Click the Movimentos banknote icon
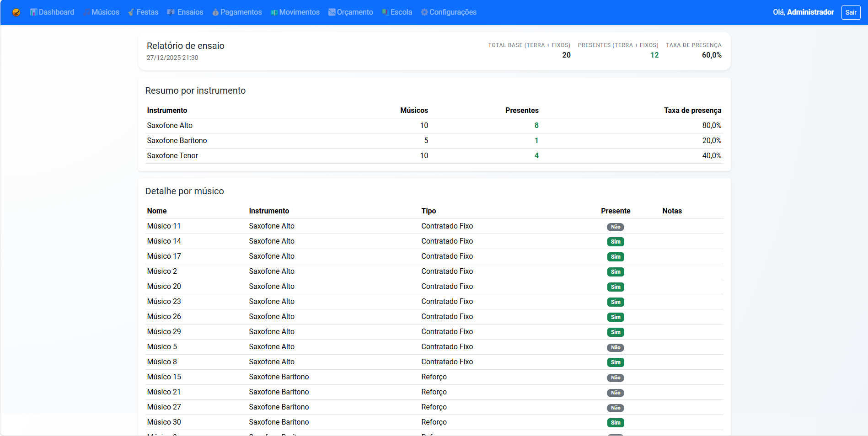The height and width of the screenshot is (436, 868). [274, 12]
